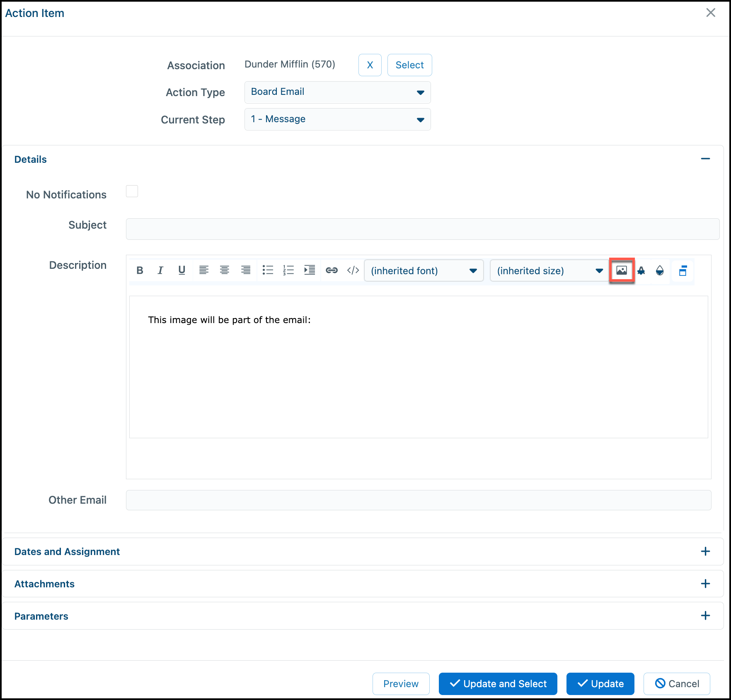Center-align the description text
This screenshot has height=700, width=731.
pyautogui.click(x=225, y=270)
